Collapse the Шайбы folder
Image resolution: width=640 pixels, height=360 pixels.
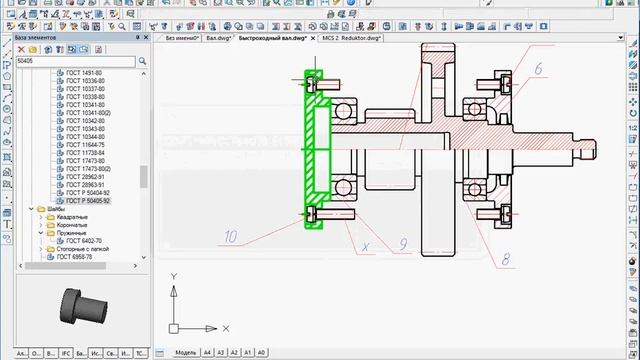coord(31,209)
